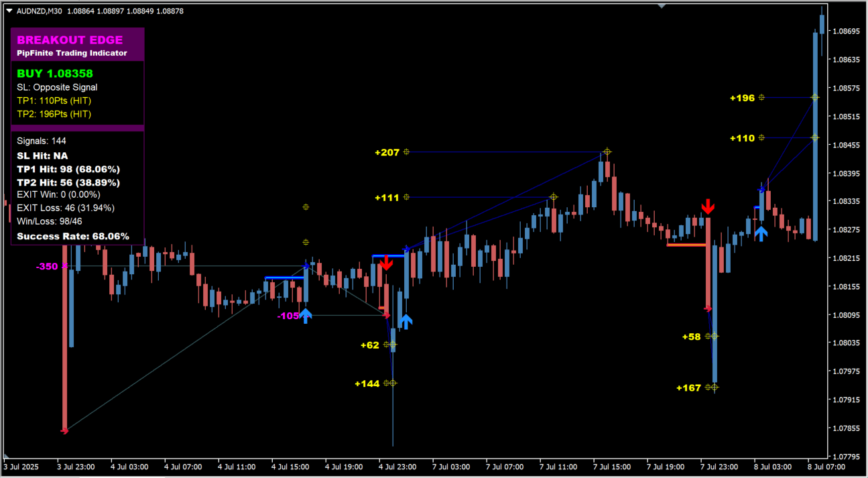
Task: Click the chart menu triangle beside AUDNZD,M30
Action: coord(9,11)
